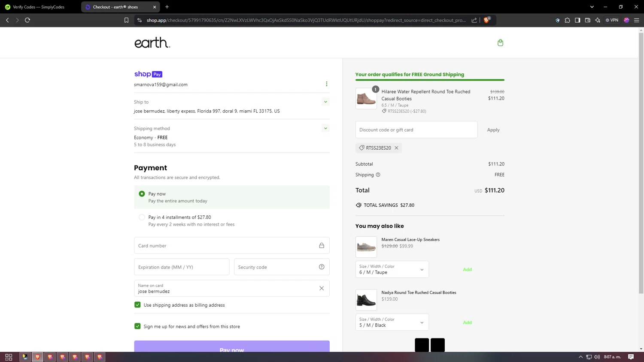Screen dimensions: 644x362
Task: Click the Expiration date field
Action: [182, 267]
